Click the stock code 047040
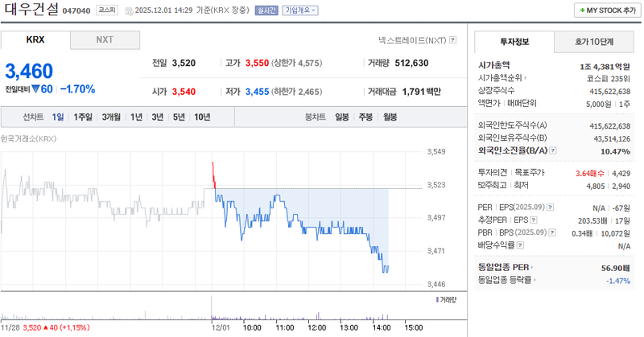 pos(76,10)
